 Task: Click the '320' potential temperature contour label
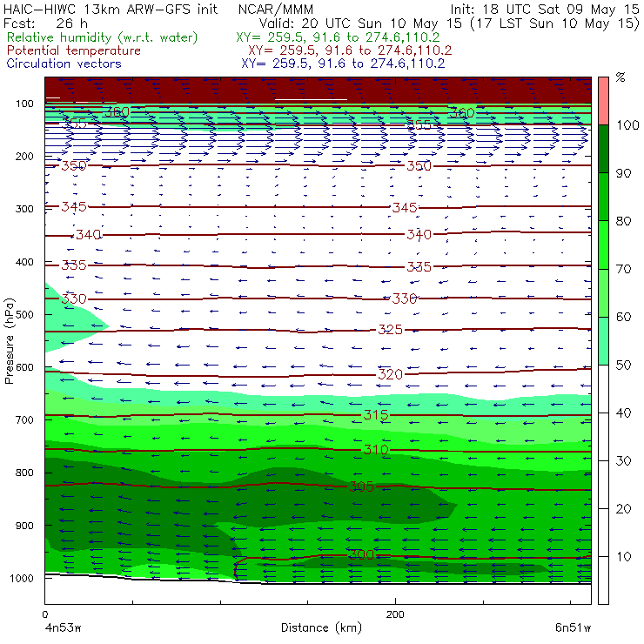coord(390,374)
